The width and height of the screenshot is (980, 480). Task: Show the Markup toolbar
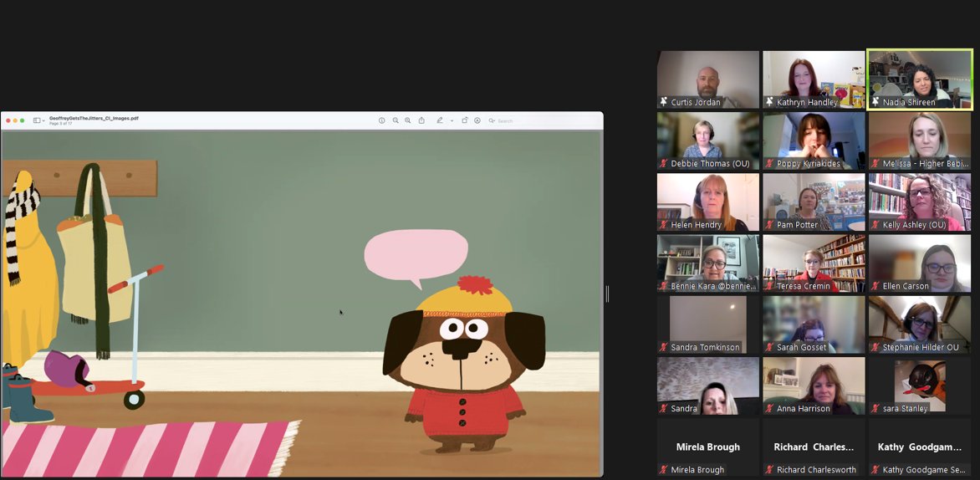[477, 120]
